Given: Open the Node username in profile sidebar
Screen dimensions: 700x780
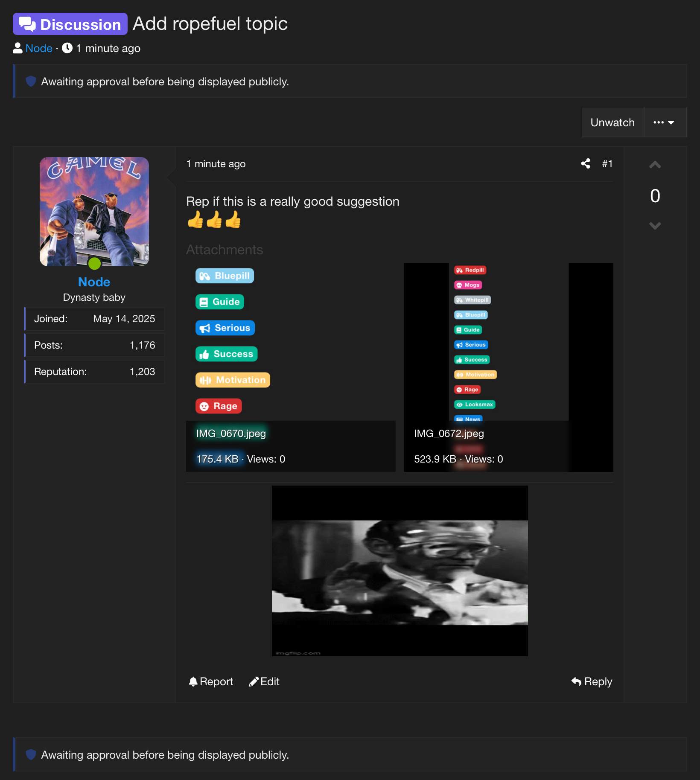Looking at the screenshot, I should click(94, 282).
